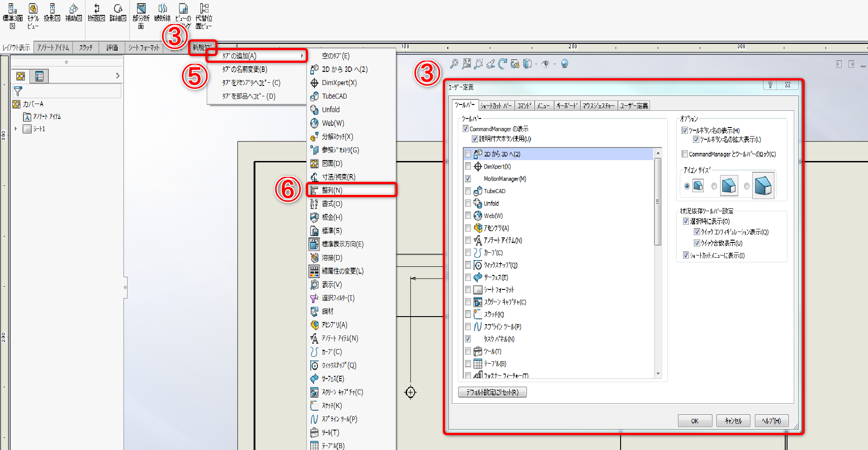
Task: Expand the feature tree panel chevron
Action: 118,76
